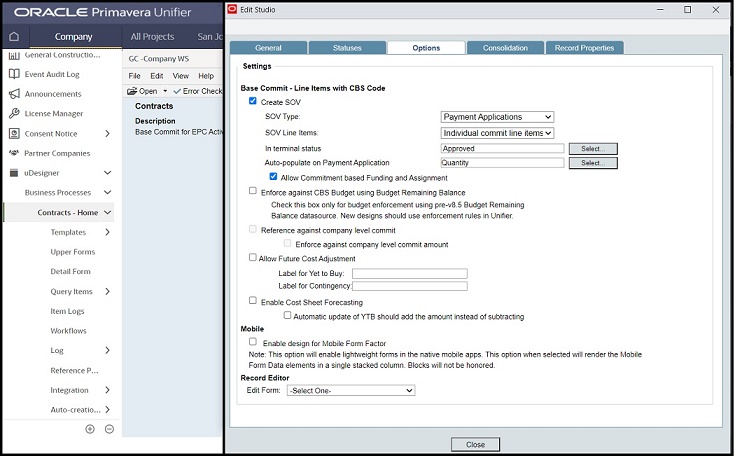
Task: Click the In terminal status field
Action: pyautogui.click(x=502, y=149)
